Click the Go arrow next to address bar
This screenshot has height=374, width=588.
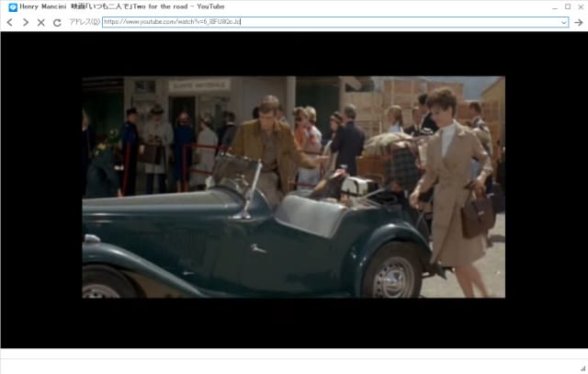[578, 22]
